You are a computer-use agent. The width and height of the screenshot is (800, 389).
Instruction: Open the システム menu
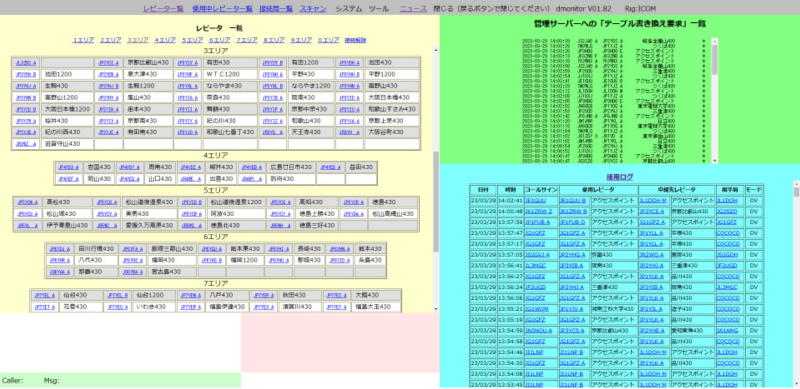(348, 9)
